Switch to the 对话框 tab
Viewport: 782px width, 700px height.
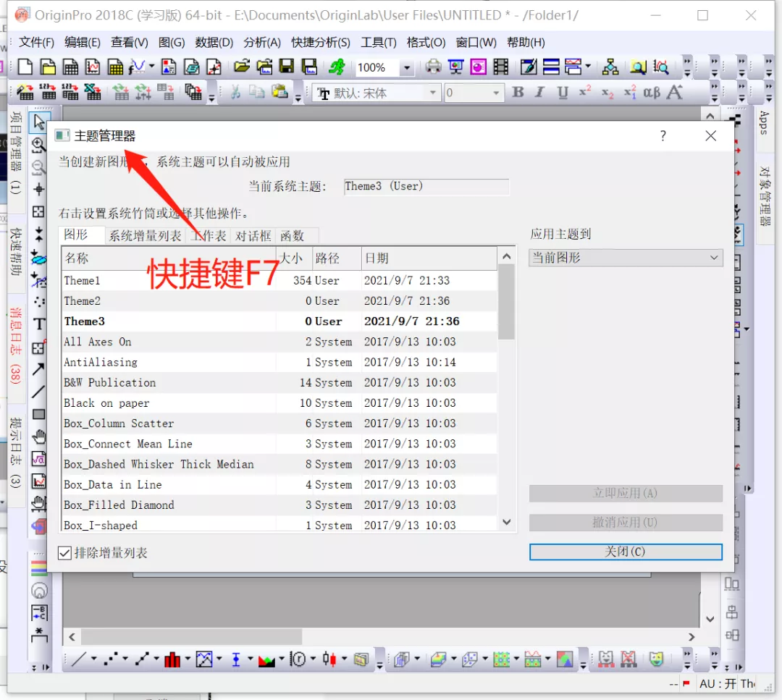coord(253,236)
